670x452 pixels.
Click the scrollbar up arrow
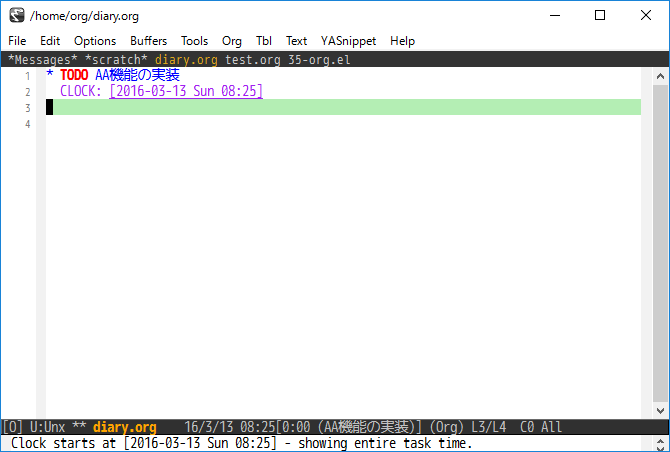click(660, 76)
